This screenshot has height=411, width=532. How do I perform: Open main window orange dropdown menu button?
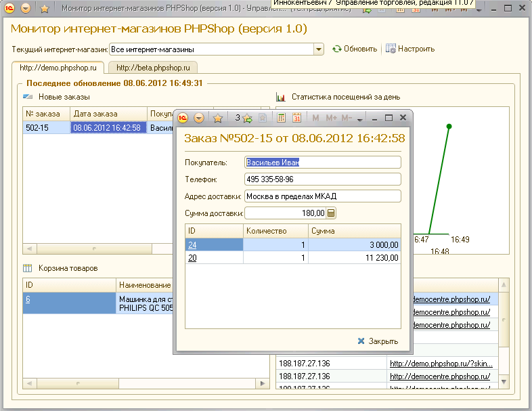tap(26, 8)
